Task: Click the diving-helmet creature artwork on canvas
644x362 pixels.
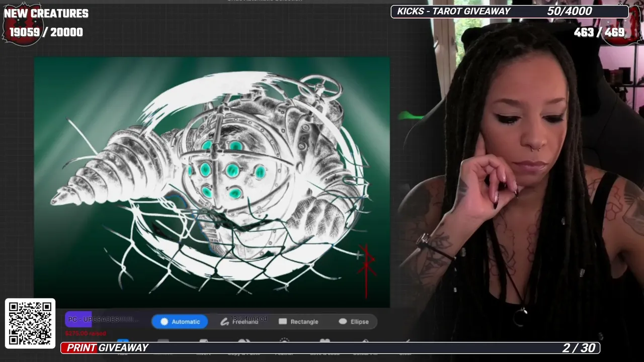Action: click(212, 182)
